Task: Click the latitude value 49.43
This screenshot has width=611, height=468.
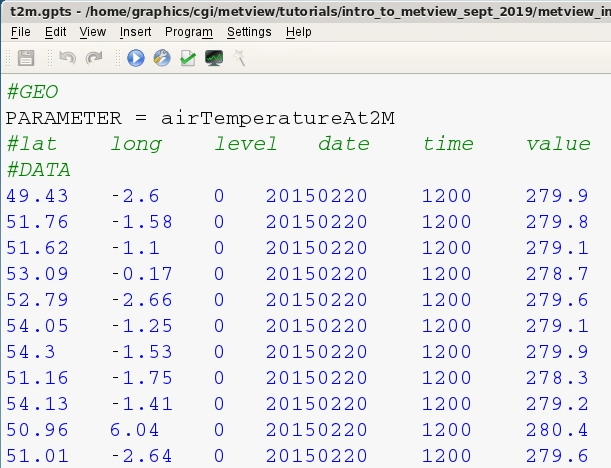Action: point(37,196)
